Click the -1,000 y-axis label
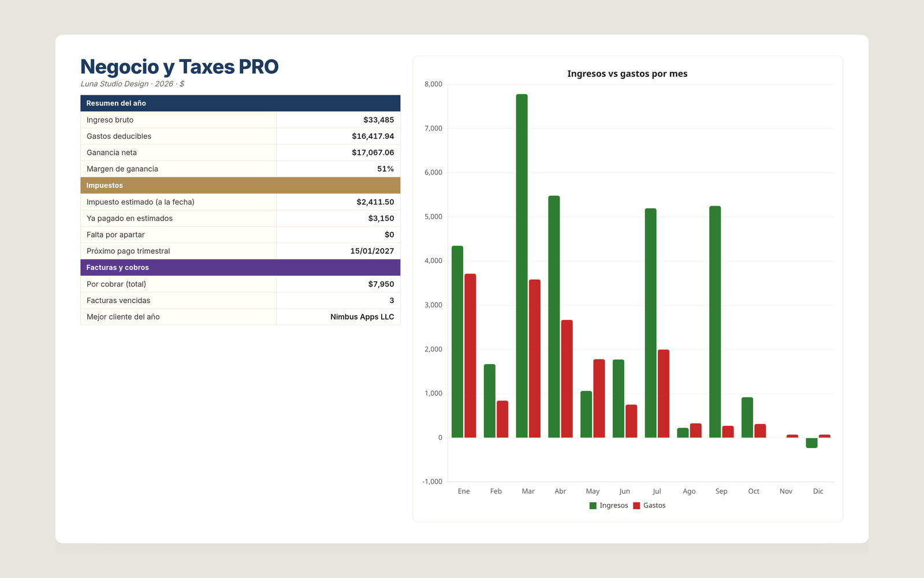Image resolution: width=924 pixels, height=578 pixels. 432,481
